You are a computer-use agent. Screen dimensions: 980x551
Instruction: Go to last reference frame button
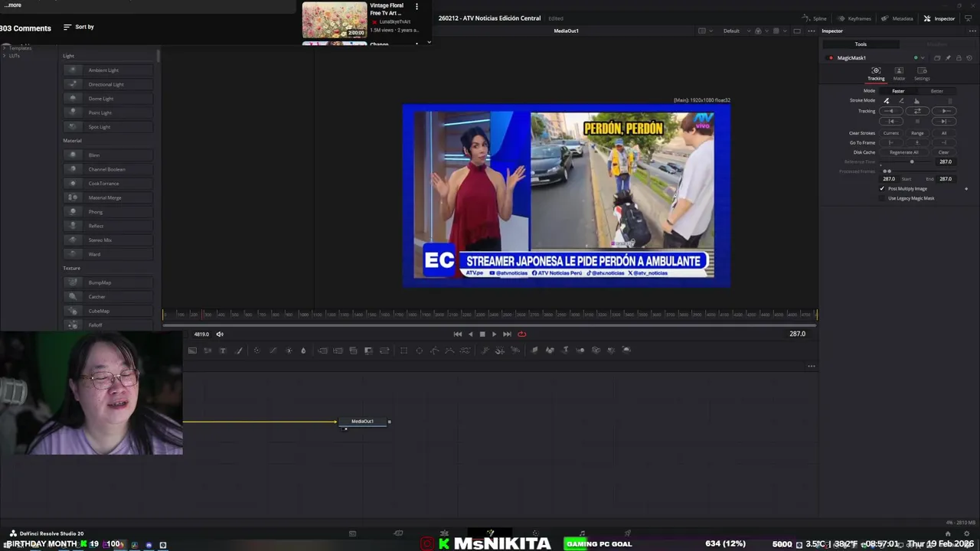coord(944,142)
